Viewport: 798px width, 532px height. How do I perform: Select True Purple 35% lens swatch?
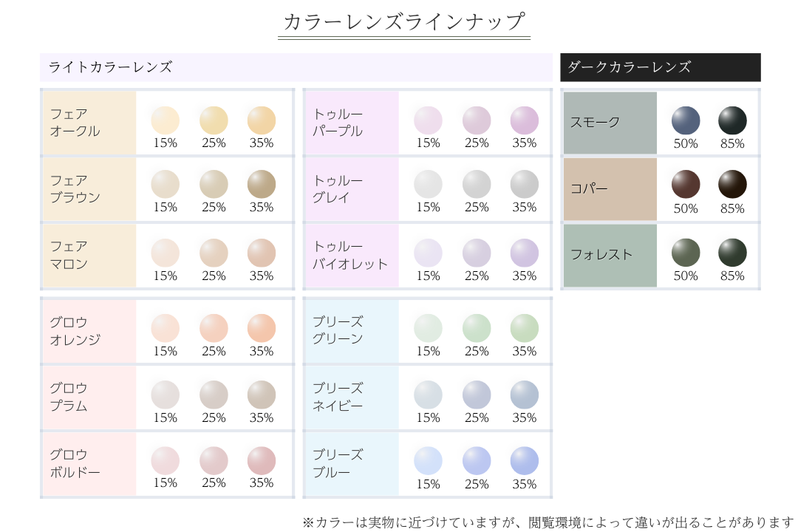(524, 120)
